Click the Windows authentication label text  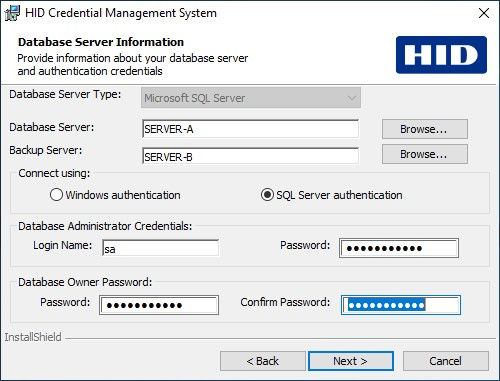(123, 195)
